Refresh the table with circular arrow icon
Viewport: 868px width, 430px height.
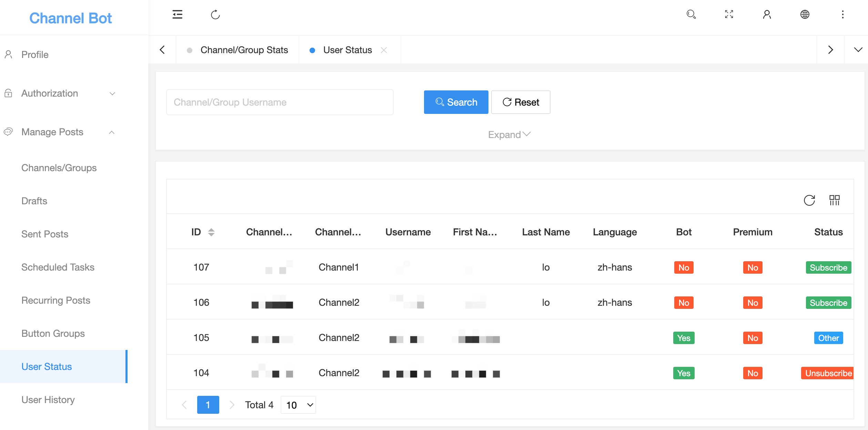coord(809,200)
